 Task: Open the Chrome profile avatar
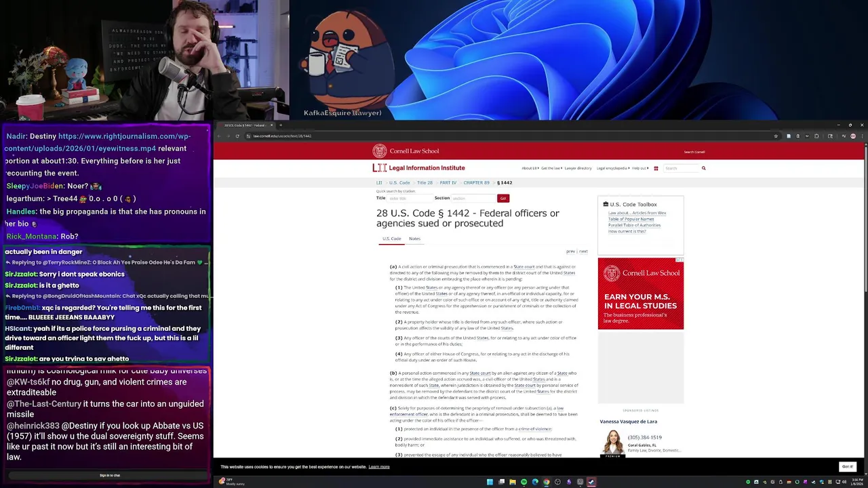point(853,136)
